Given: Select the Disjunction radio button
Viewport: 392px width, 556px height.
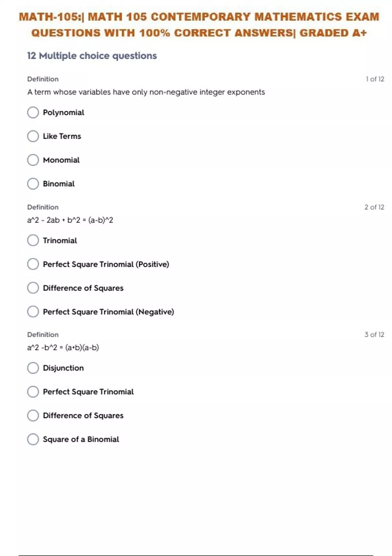Looking at the screenshot, I should point(33,368).
